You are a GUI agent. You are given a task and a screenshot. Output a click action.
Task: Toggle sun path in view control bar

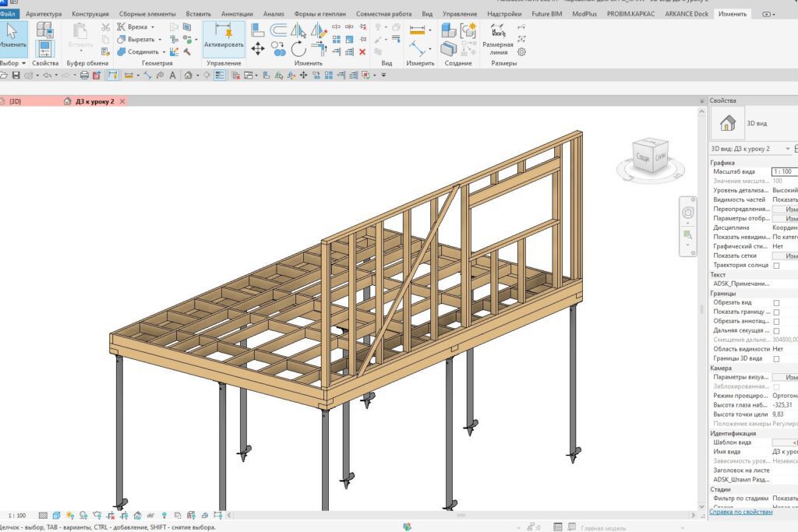pyautogui.click(x=69, y=516)
